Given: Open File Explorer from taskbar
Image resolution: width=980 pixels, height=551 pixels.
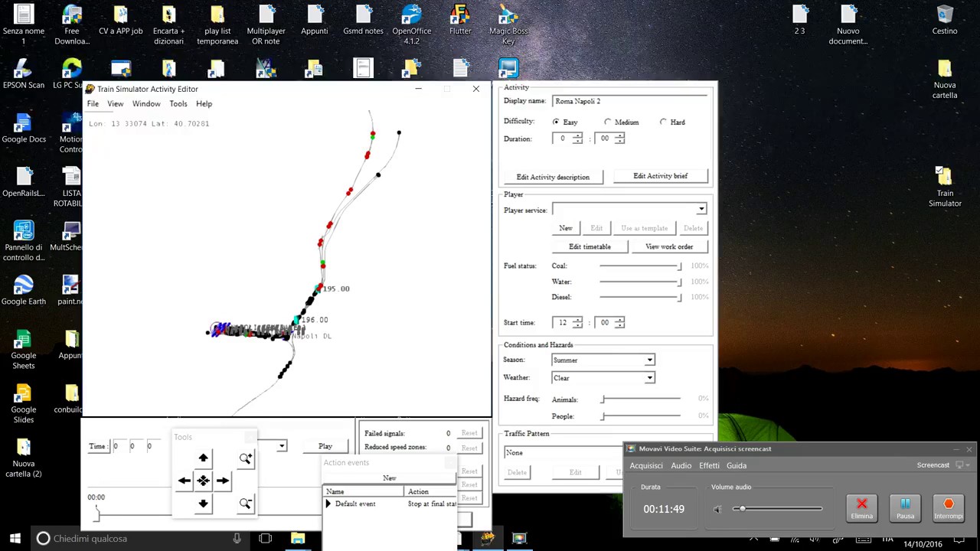Looking at the screenshot, I should (298, 539).
